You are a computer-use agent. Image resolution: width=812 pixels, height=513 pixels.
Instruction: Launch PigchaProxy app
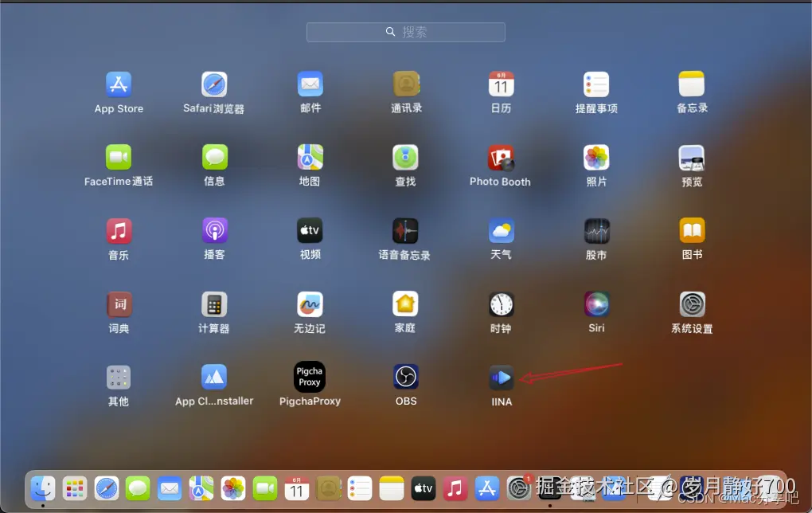click(x=310, y=377)
